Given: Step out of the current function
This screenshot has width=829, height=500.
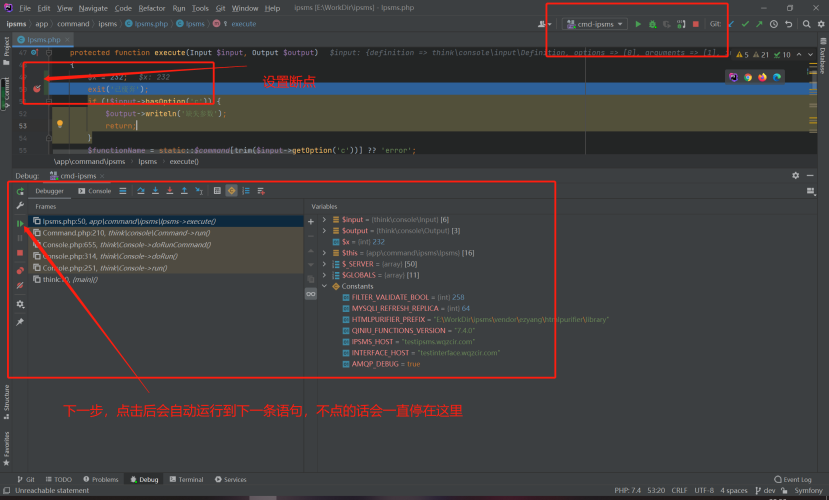Looking at the screenshot, I should tap(184, 191).
